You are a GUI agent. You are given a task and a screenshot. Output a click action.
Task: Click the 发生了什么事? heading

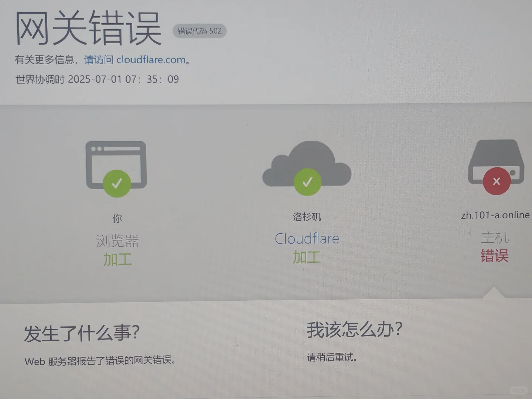pyautogui.click(x=82, y=333)
